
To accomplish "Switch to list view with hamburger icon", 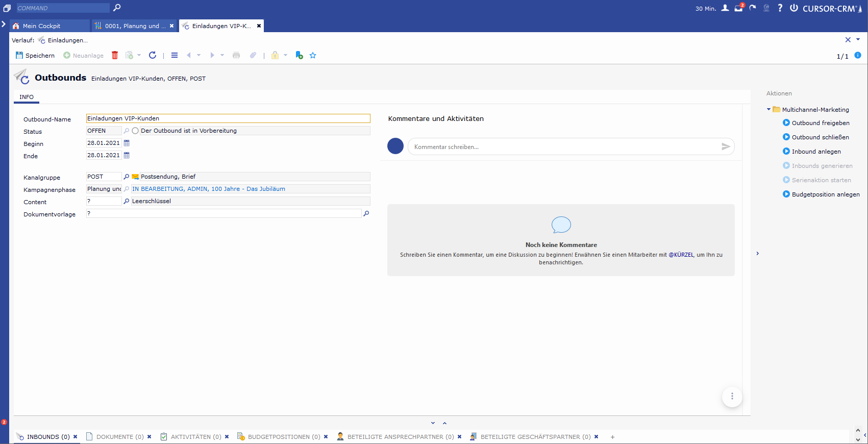I will tap(175, 55).
